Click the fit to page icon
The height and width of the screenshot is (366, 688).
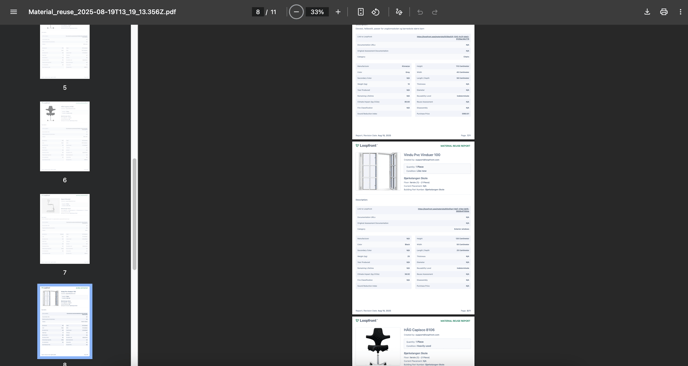click(x=361, y=12)
